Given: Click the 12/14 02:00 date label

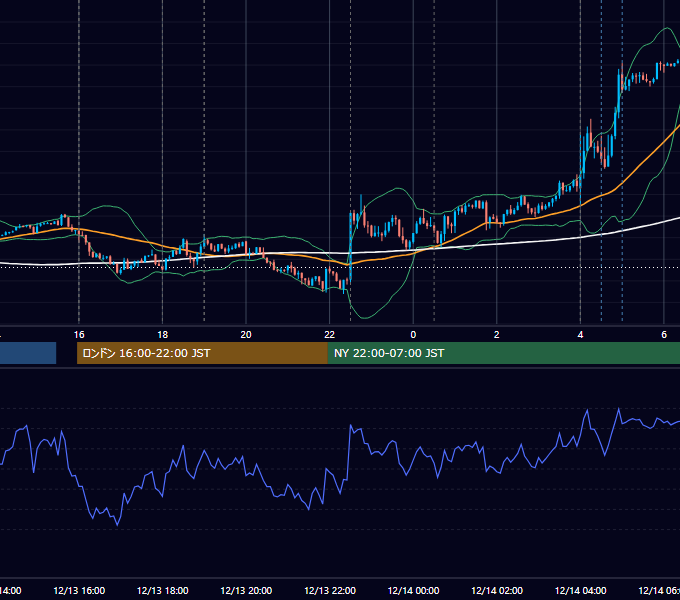Looking at the screenshot, I should tap(497, 590).
